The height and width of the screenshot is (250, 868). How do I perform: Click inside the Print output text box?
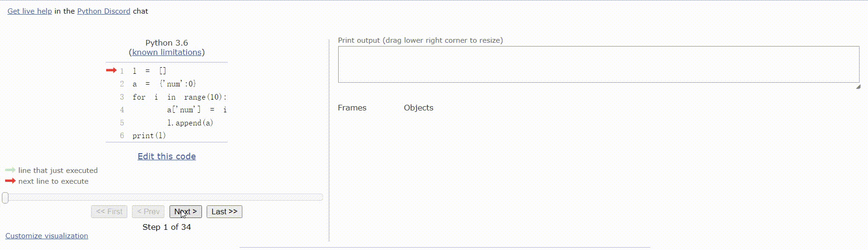[598, 64]
